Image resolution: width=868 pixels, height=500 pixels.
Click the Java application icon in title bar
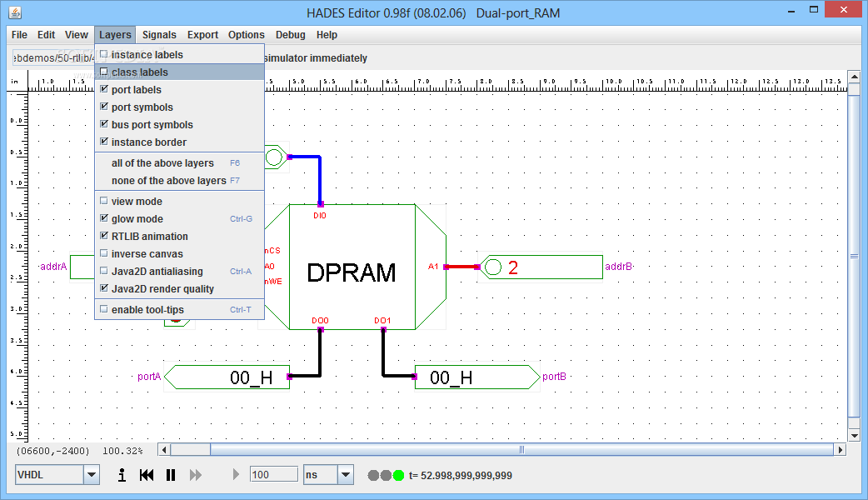click(x=16, y=12)
